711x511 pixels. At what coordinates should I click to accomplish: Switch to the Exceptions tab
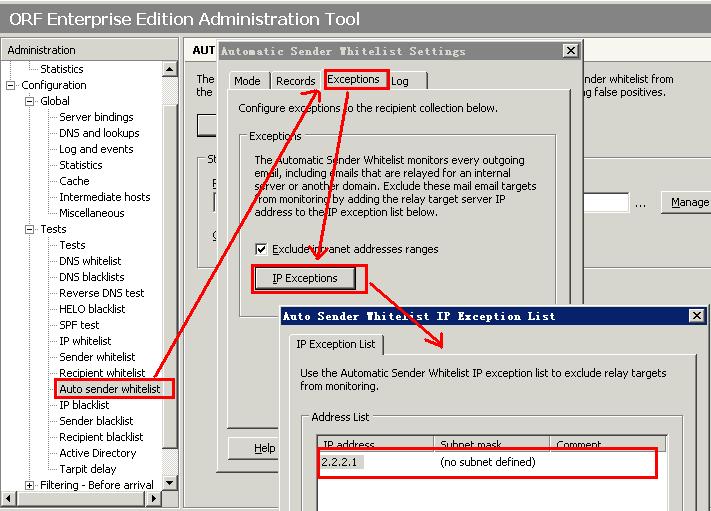click(x=354, y=80)
